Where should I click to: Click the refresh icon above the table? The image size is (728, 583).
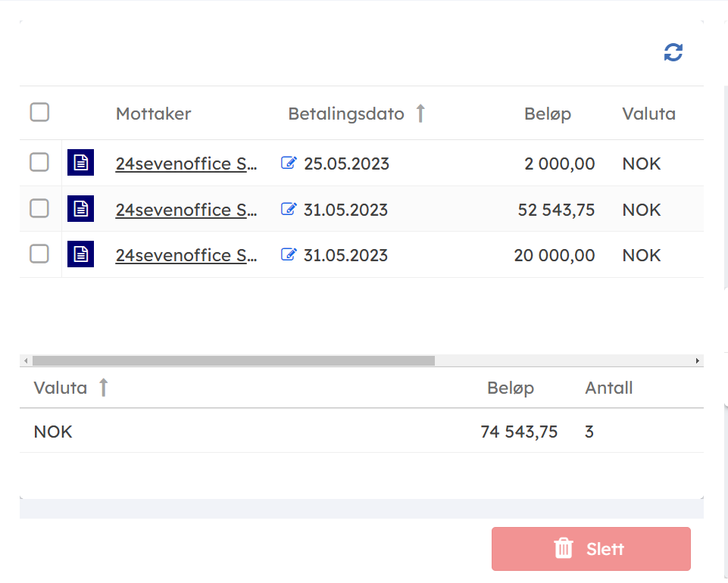[673, 52]
